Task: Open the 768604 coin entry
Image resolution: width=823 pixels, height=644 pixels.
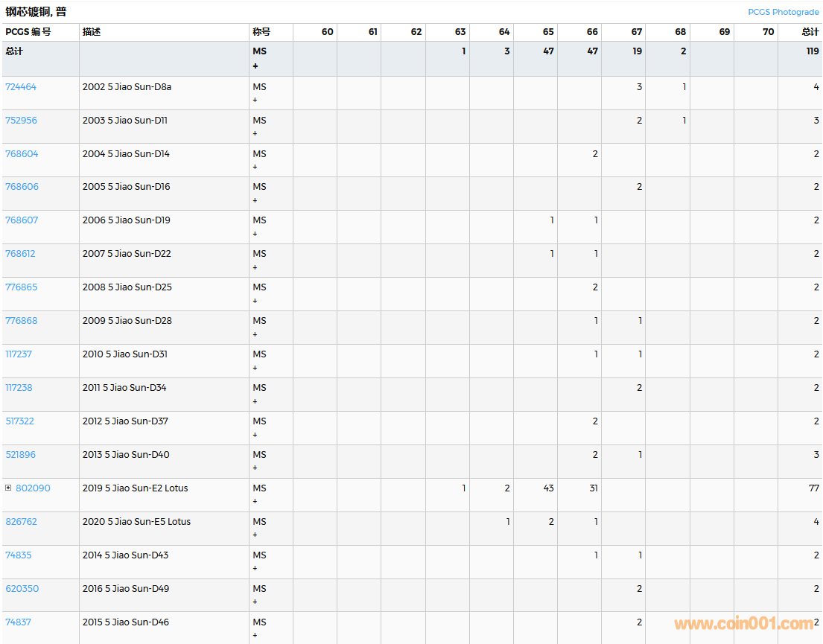Action: point(22,154)
